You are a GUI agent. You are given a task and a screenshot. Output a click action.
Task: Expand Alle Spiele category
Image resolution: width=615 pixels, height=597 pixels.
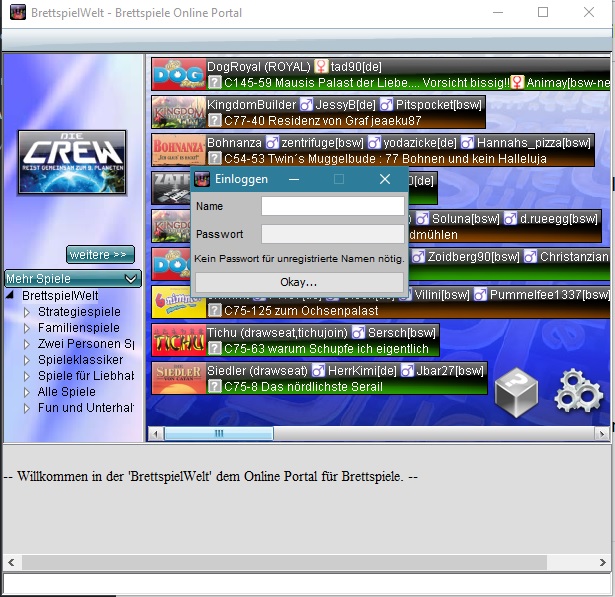click(x=27, y=393)
